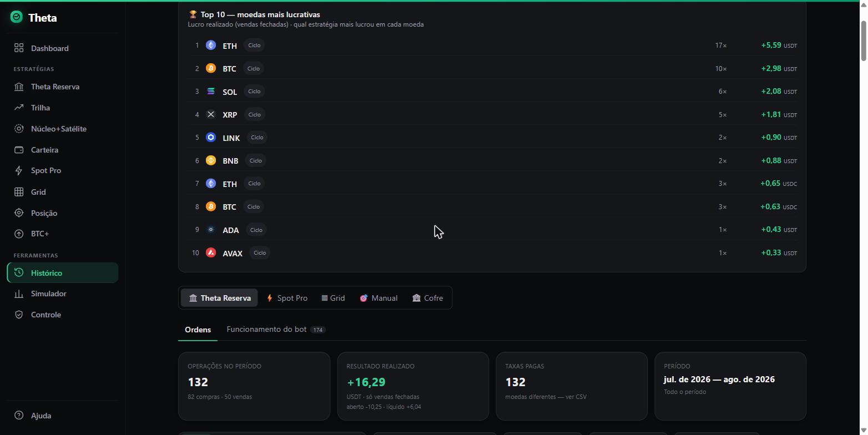
Task: Click the Grid table icon in sidebar
Action: (19, 192)
